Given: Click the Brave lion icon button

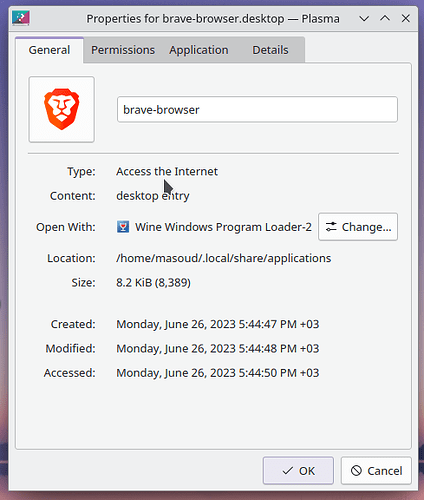Looking at the screenshot, I should pos(62,109).
